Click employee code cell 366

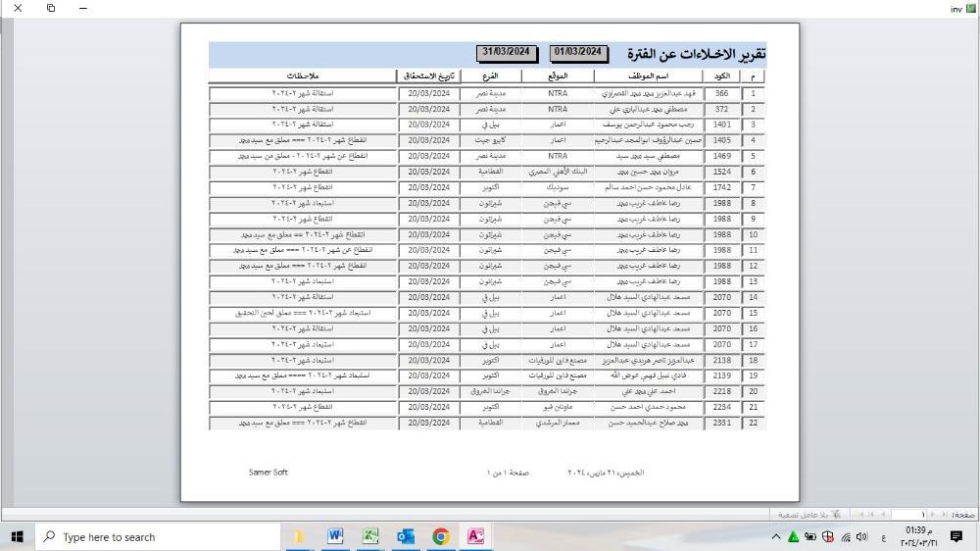(x=722, y=93)
